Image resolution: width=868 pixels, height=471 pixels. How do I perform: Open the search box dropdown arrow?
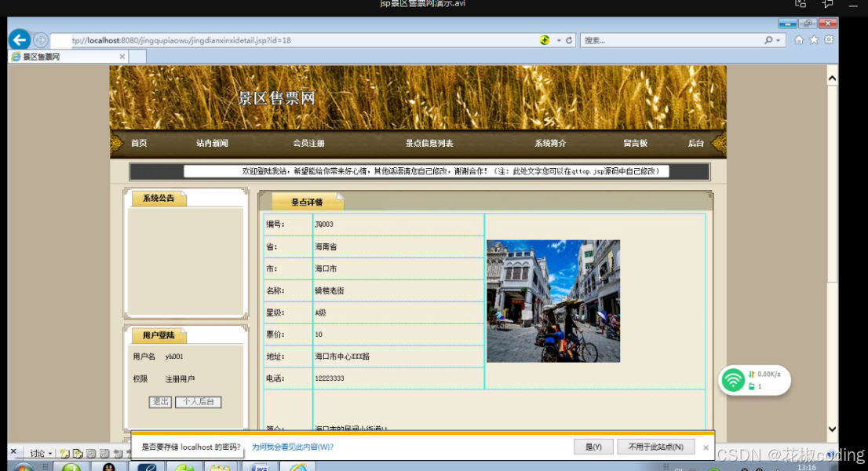779,39
